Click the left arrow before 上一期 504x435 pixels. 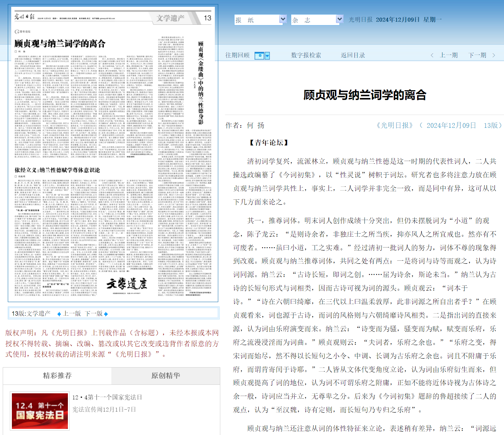click(x=432, y=55)
